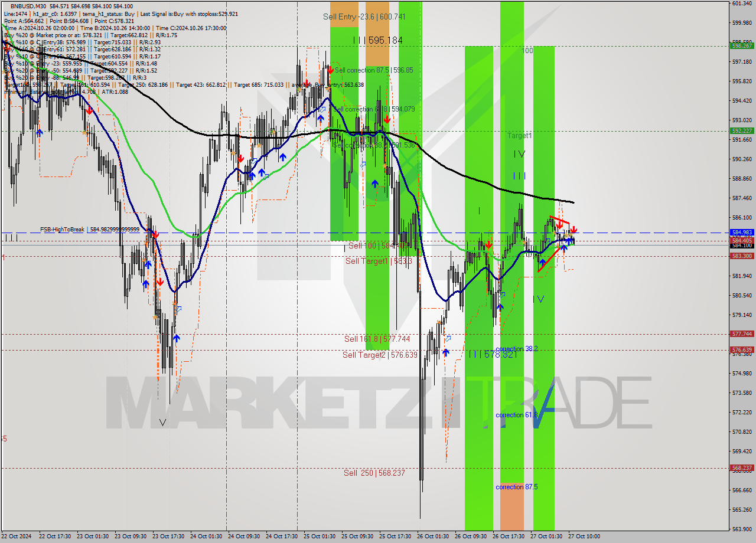
Task: Select the Sell Entry -23.6 | 600.741 label
Action: (x=364, y=17)
